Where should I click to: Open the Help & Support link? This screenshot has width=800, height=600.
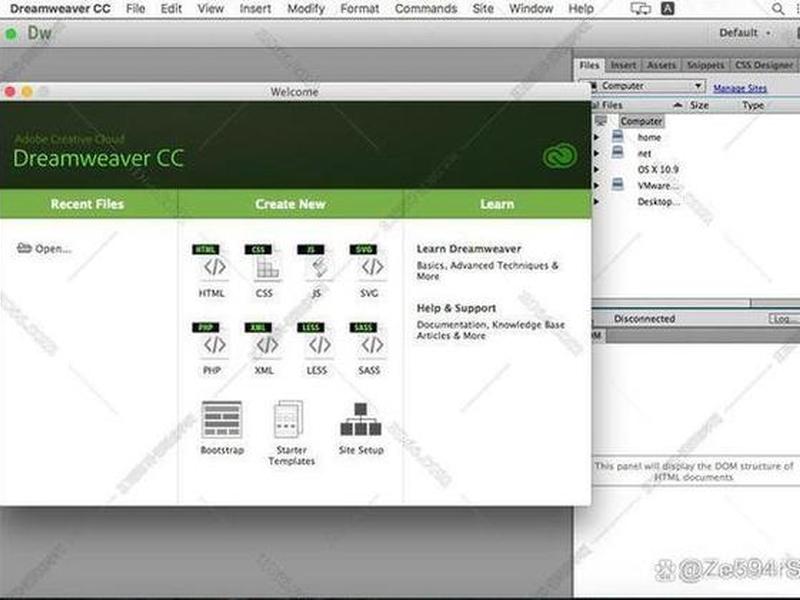point(456,308)
